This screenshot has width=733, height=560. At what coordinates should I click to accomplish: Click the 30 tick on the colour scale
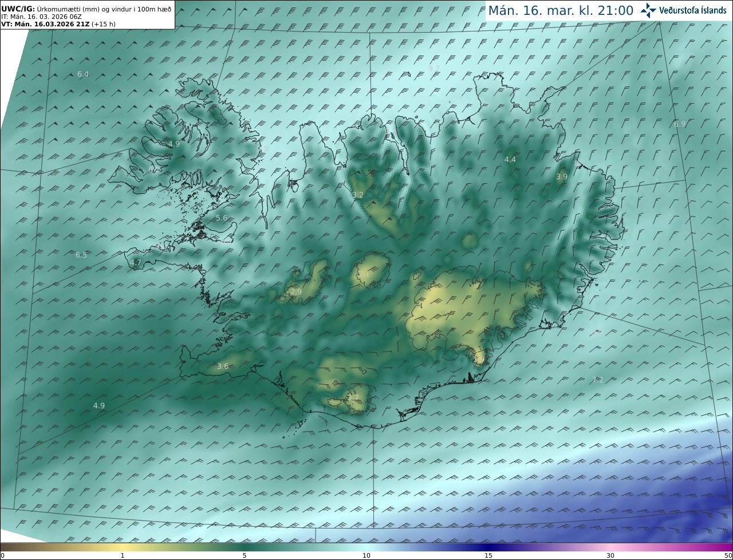click(x=610, y=555)
